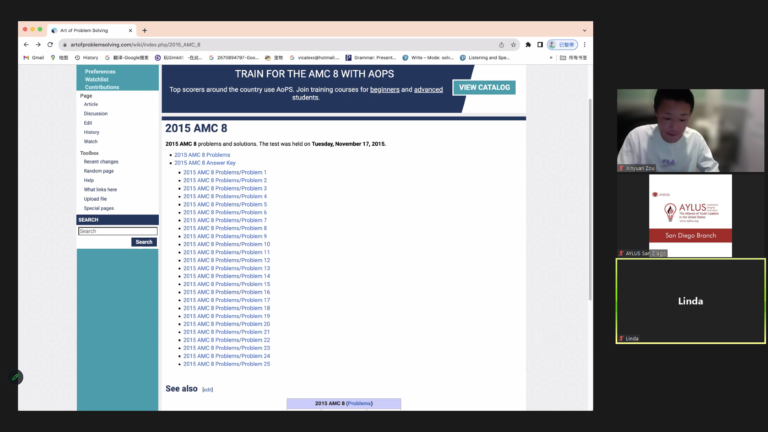Open the browser extensions puzzle icon
Image resolution: width=768 pixels, height=432 pixels.
coord(528,45)
